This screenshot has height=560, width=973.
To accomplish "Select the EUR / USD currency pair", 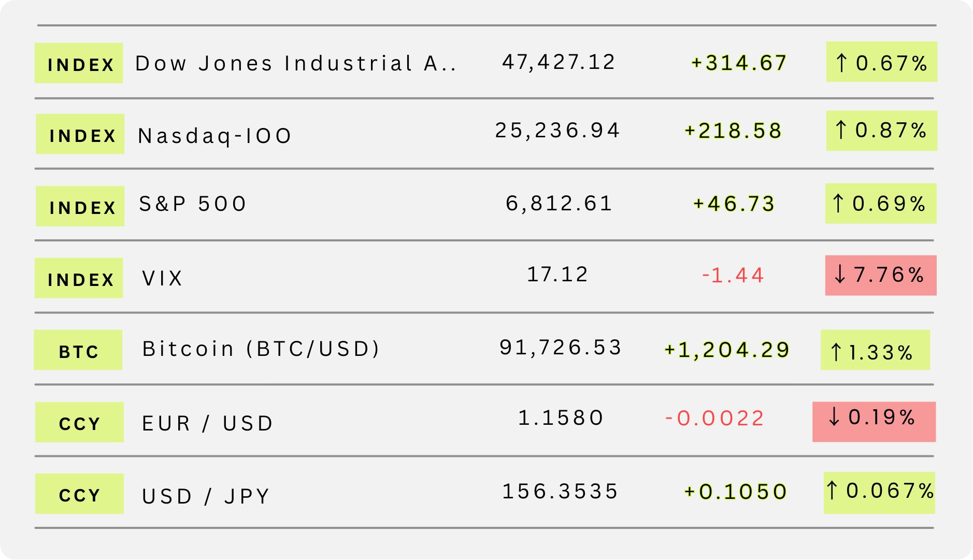I will (207, 423).
